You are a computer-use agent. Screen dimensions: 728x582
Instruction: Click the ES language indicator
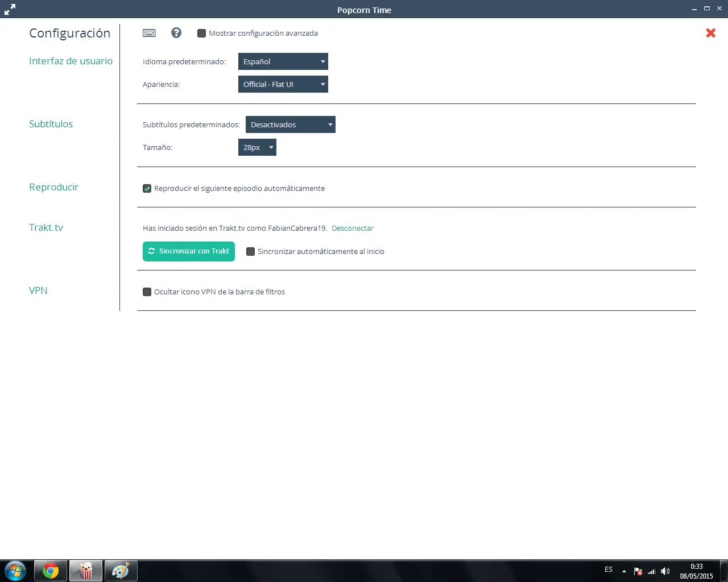[609, 569]
